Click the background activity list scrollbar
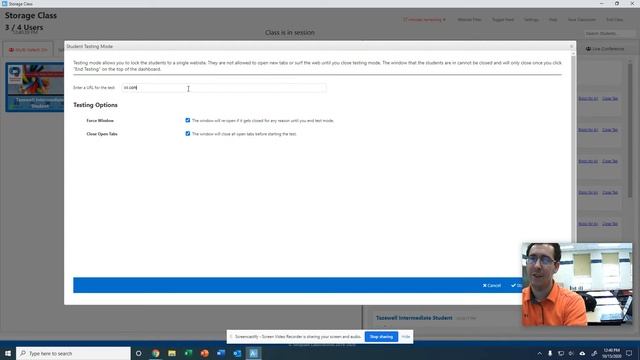 [x=630, y=131]
